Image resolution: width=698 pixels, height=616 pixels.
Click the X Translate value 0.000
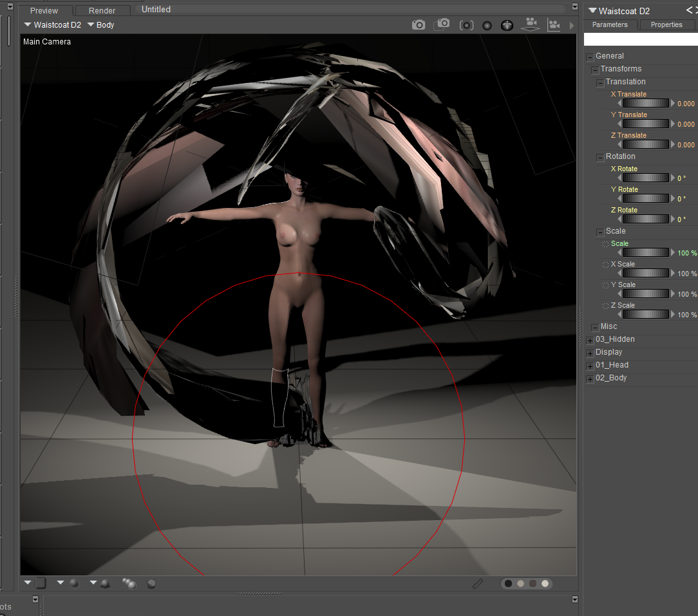(686, 104)
